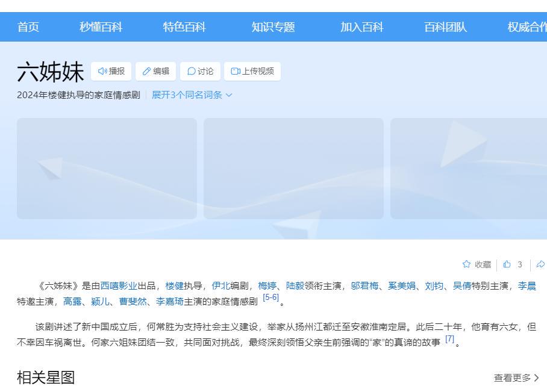Screen dimensions: 547x392
Task: Open the 刘钧 link
Action: (x=434, y=286)
